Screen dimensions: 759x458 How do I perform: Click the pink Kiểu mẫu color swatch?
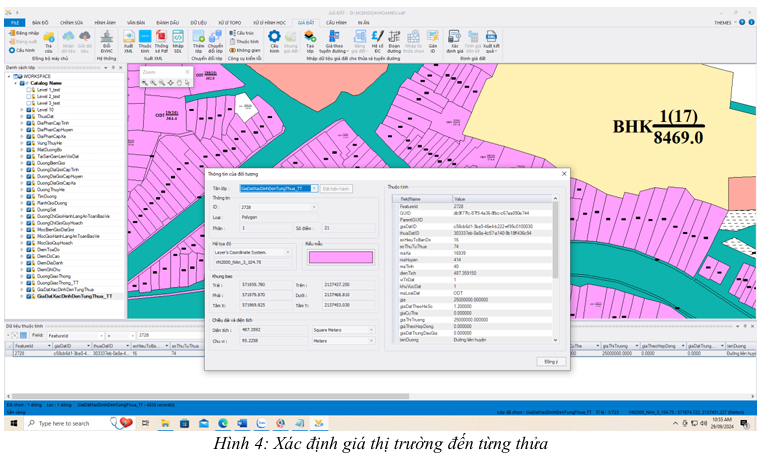click(339, 257)
